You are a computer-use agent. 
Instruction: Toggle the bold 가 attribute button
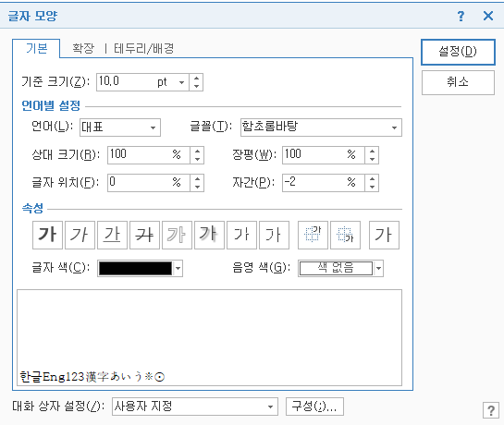tap(47, 235)
